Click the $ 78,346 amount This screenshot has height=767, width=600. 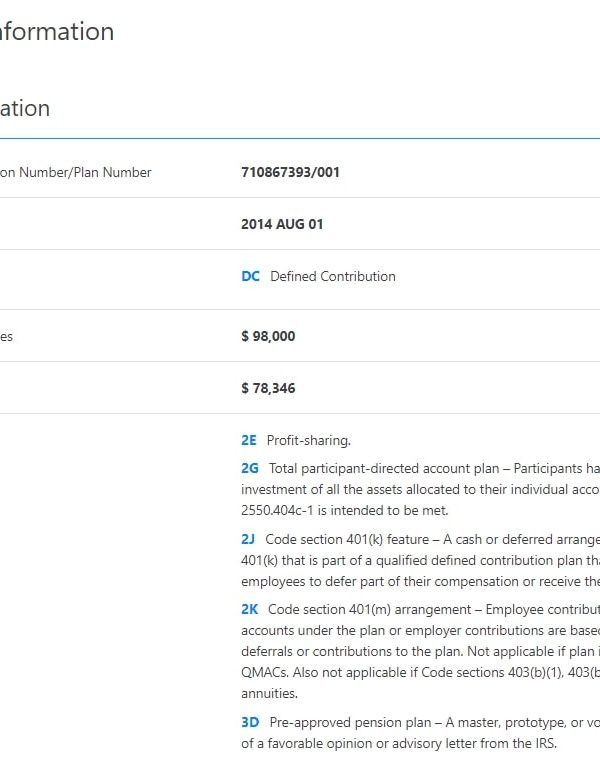[268, 388]
